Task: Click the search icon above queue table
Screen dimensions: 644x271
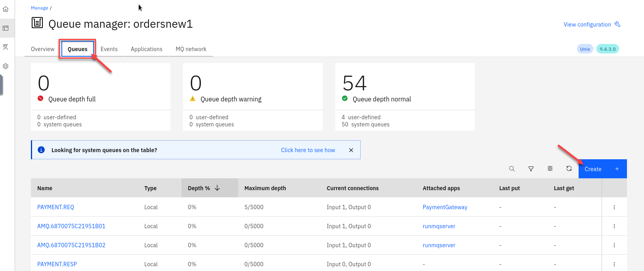Action: coord(512,169)
